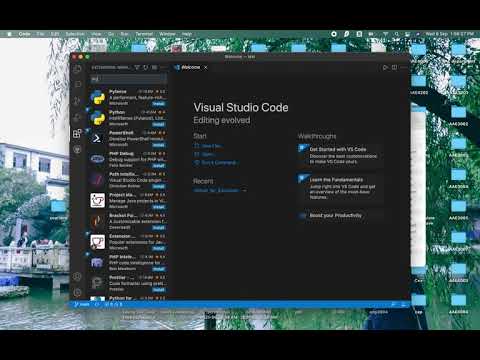Select the Bracket Pair extension icon
The width and height of the screenshot is (480, 360).
pos(98,221)
